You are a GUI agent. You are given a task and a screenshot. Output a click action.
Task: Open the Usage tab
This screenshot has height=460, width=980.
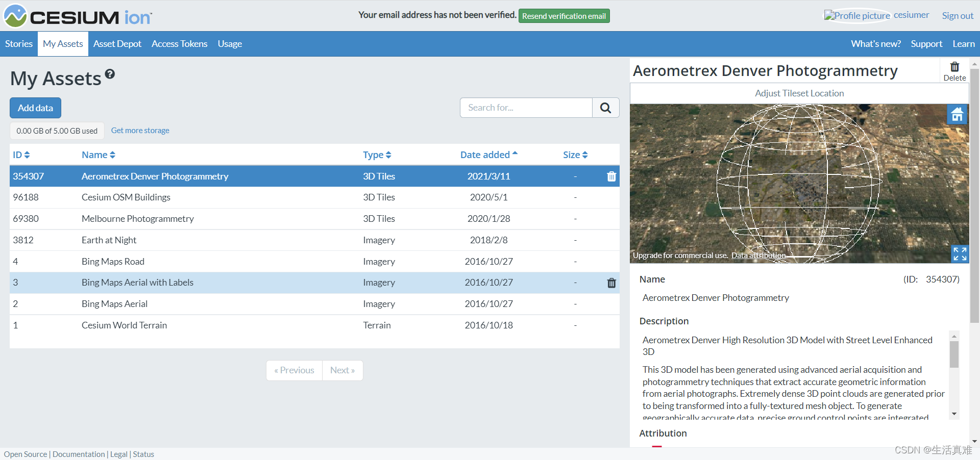pos(230,44)
